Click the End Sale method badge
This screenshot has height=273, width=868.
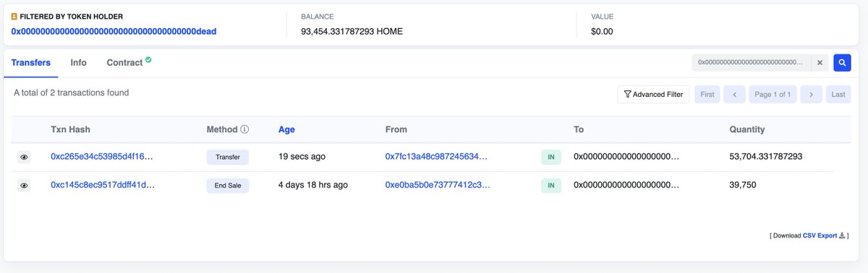tap(228, 186)
